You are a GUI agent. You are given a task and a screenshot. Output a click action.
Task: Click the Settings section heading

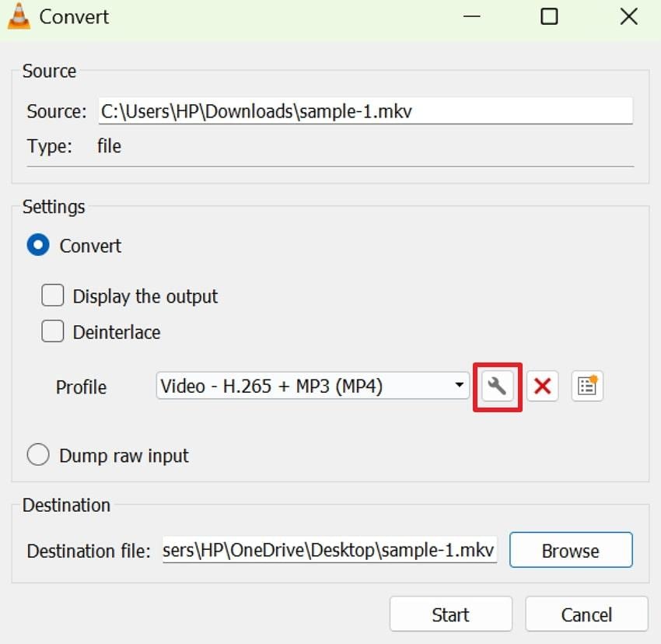click(53, 207)
